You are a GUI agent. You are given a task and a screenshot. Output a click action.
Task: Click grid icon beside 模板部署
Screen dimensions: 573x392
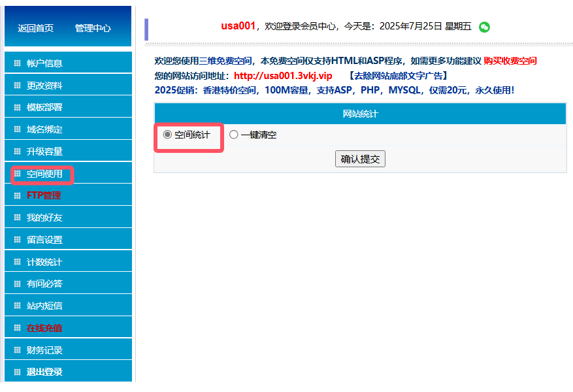pos(17,107)
